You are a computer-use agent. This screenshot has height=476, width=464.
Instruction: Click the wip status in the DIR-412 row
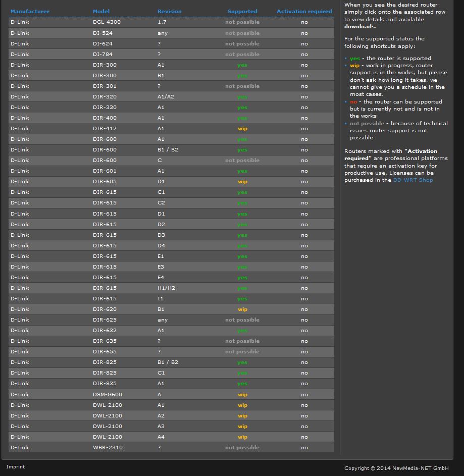coord(242,128)
